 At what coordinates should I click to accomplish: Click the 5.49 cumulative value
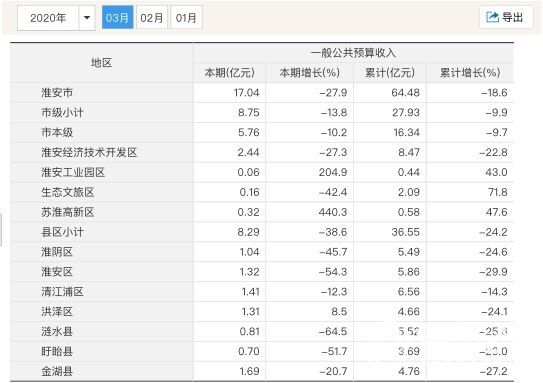pos(409,252)
